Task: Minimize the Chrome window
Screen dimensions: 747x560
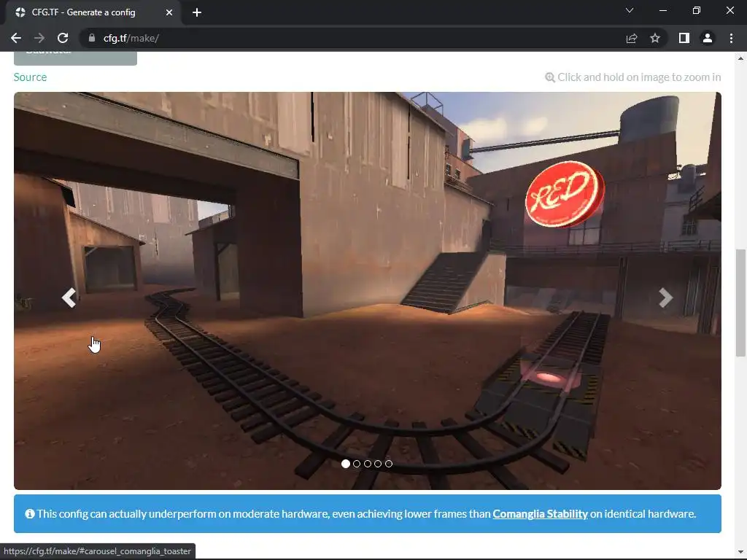Action: pos(662,10)
